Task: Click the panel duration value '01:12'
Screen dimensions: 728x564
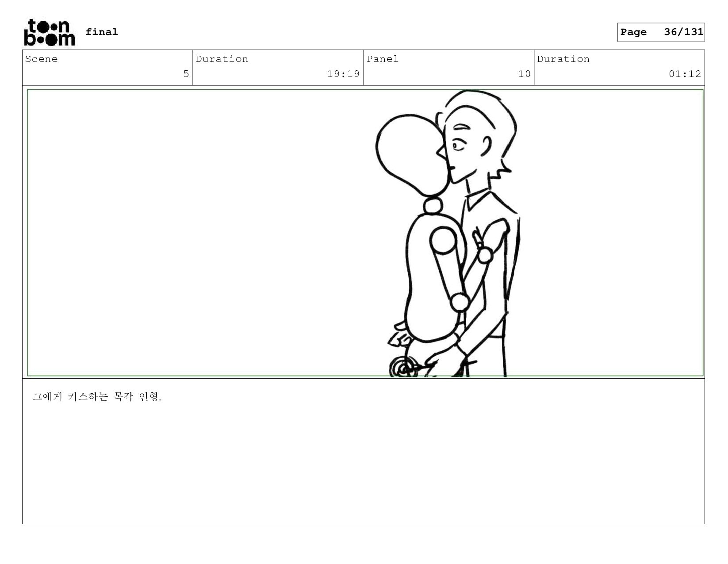Action: tap(685, 74)
